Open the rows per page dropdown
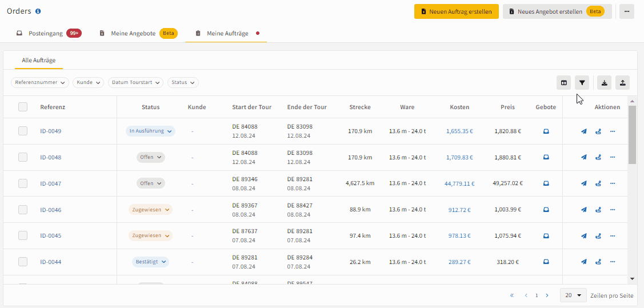The height and width of the screenshot is (308, 644). point(573,295)
